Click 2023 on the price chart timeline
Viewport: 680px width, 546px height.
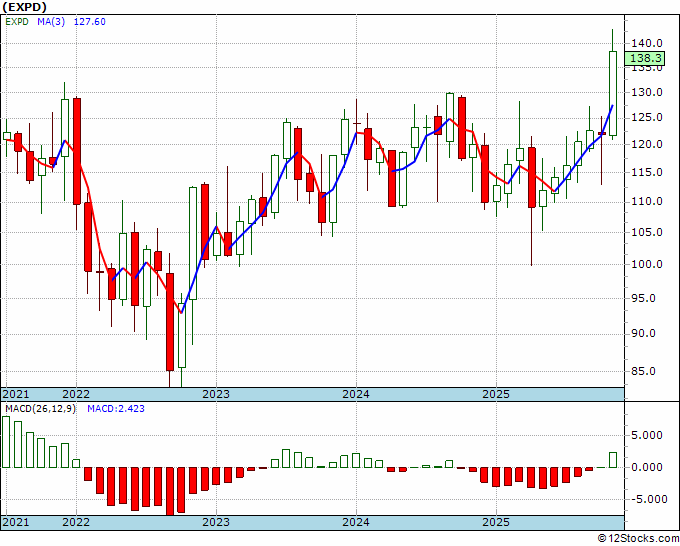tap(216, 394)
